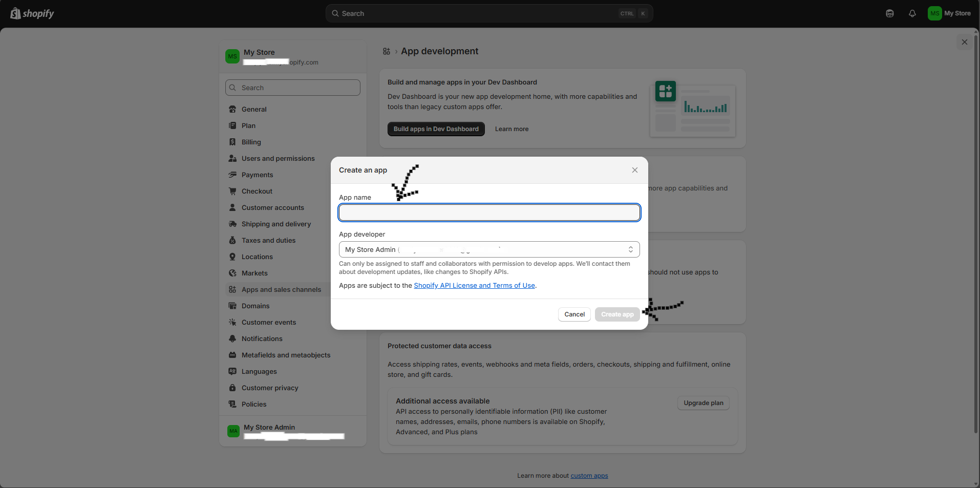Click the settings sidebar Search field
This screenshot has width=980, height=488.
pyautogui.click(x=293, y=88)
